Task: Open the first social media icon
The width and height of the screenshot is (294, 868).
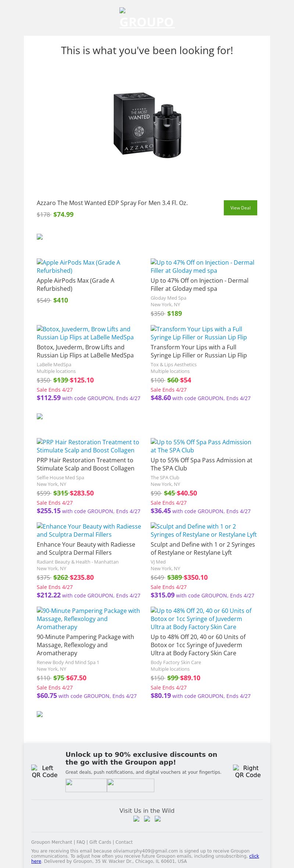Action: (x=136, y=819)
